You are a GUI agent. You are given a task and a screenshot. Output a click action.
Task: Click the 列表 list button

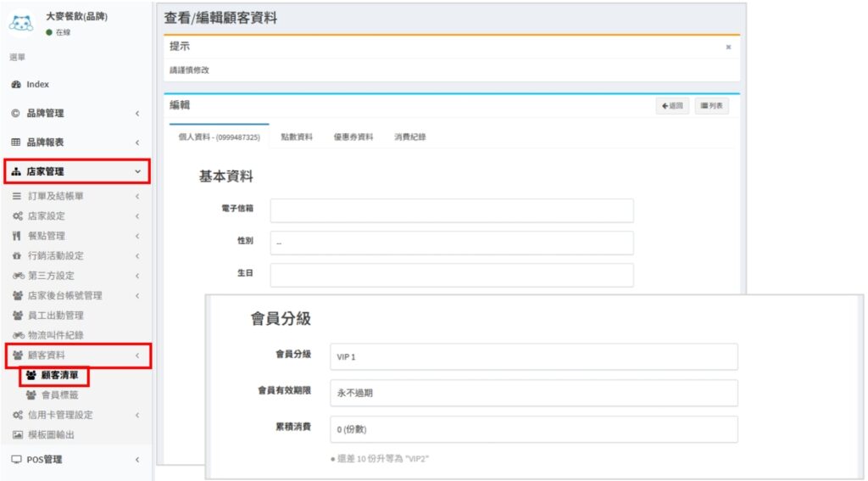(711, 106)
